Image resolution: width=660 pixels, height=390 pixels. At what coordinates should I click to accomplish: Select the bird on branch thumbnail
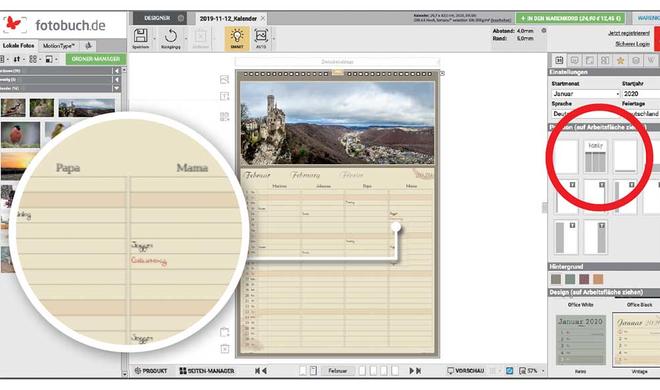point(13,108)
